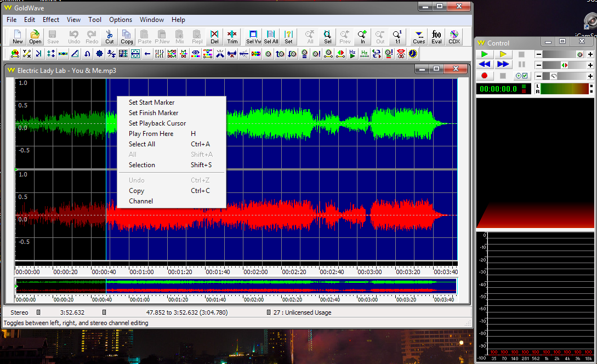Click the overview waveform strip below the timeline
597x364 pixels.
pyautogui.click(x=236, y=286)
